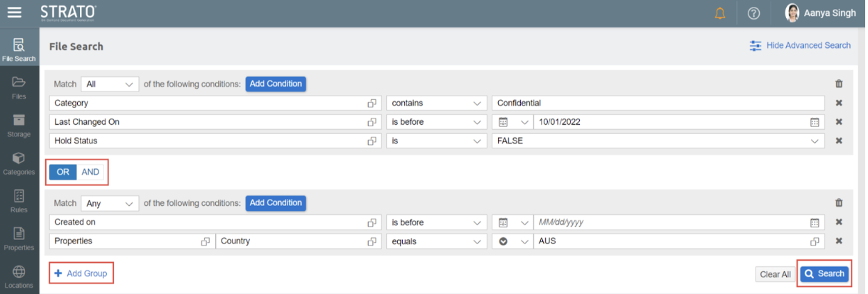Expand the Match All dropdown
Screen dimensions: 868x294
pyautogui.click(x=110, y=84)
